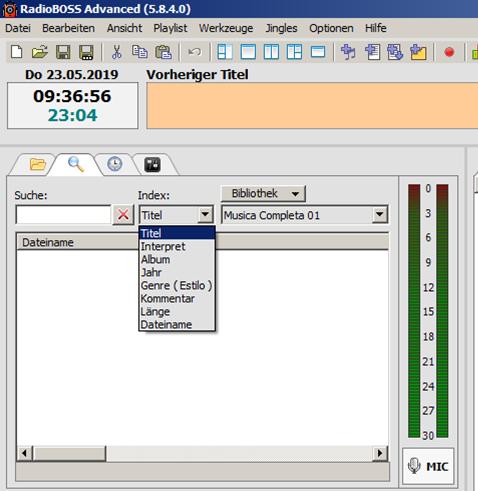The width and height of the screenshot is (478, 491).
Task: Open playlist using the open folder icon
Action: [40, 52]
